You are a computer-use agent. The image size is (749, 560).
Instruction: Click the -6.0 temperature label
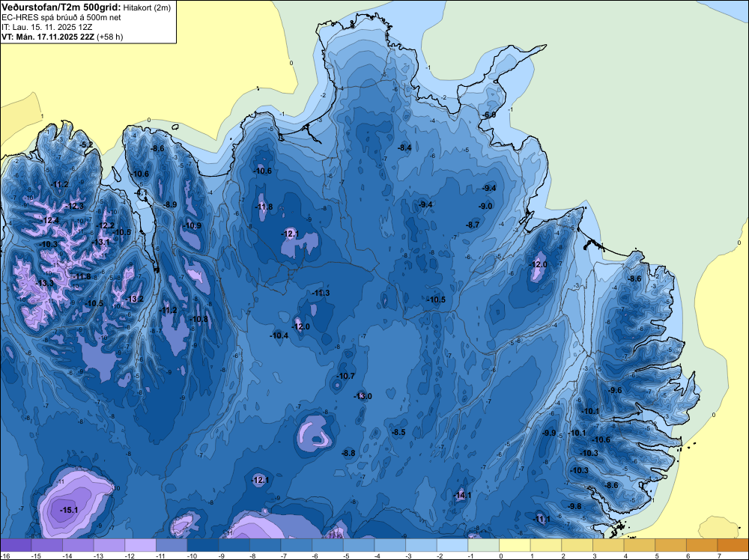tap(488, 115)
